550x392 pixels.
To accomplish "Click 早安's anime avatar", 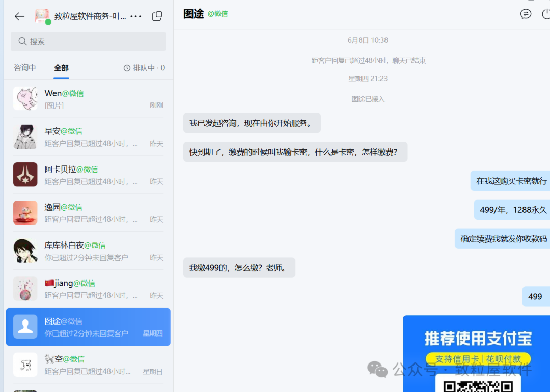I will pos(25,137).
